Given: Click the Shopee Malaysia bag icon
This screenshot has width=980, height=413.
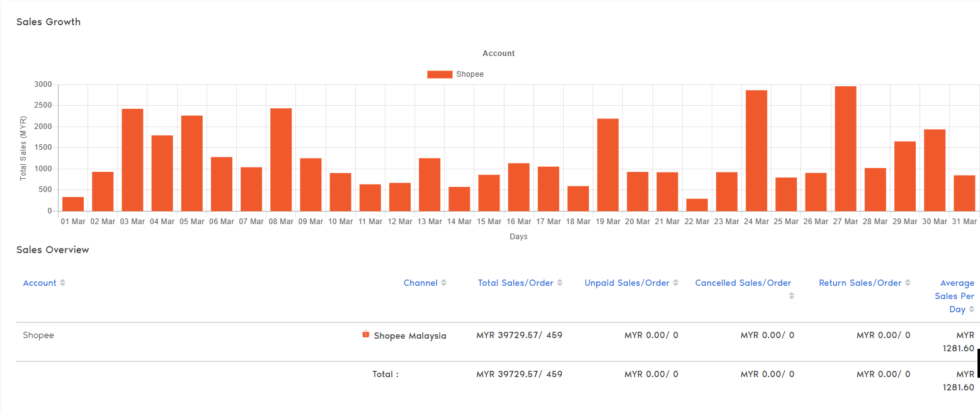Looking at the screenshot, I should pyautogui.click(x=366, y=335).
